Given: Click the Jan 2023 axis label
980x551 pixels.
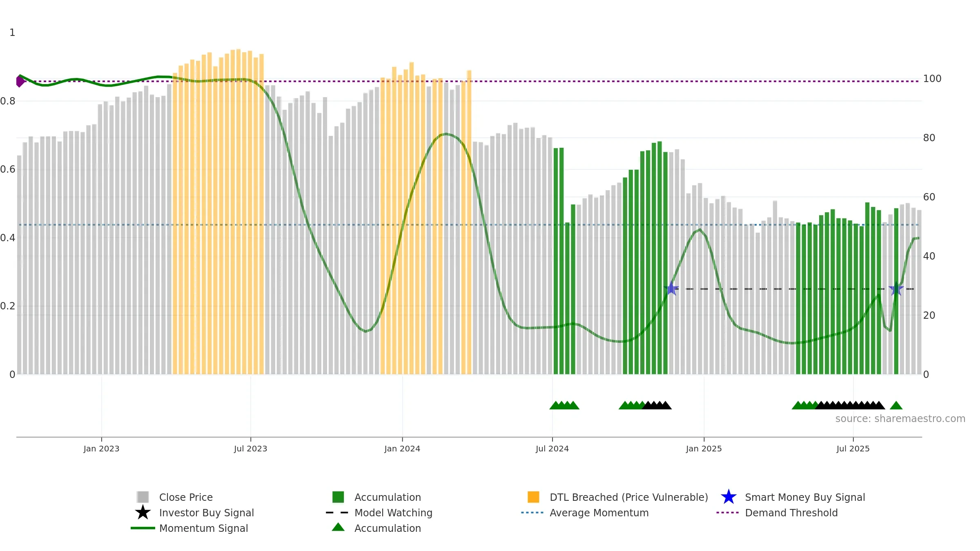Looking at the screenshot, I should point(101,449).
